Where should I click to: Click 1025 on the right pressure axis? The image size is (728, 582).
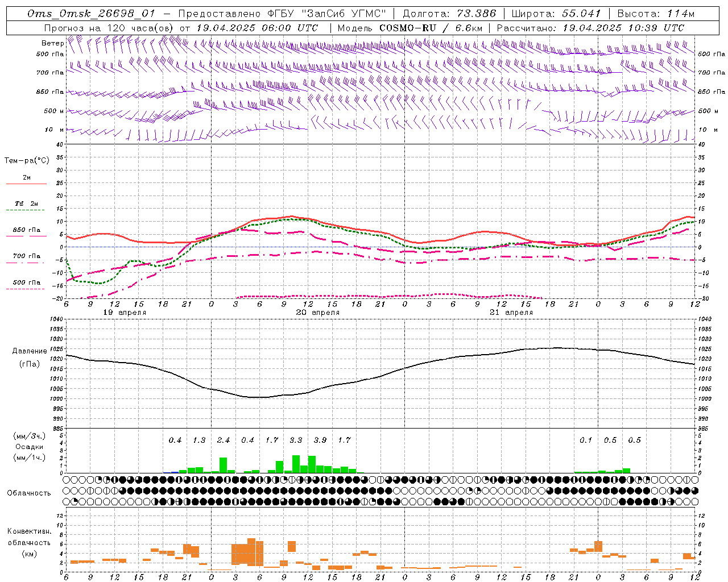(x=705, y=349)
